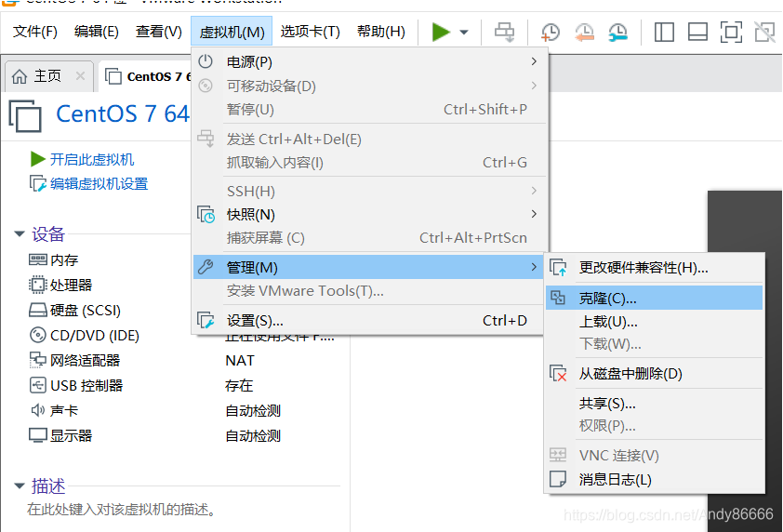Click the NAT network value
The image size is (783, 532).
click(x=240, y=361)
